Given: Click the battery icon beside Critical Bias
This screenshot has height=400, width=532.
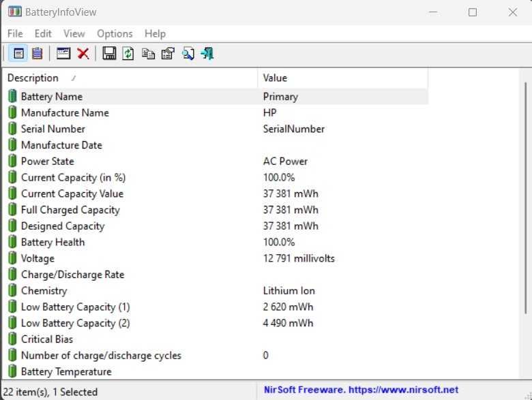Looking at the screenshot, I should (12, 339).
